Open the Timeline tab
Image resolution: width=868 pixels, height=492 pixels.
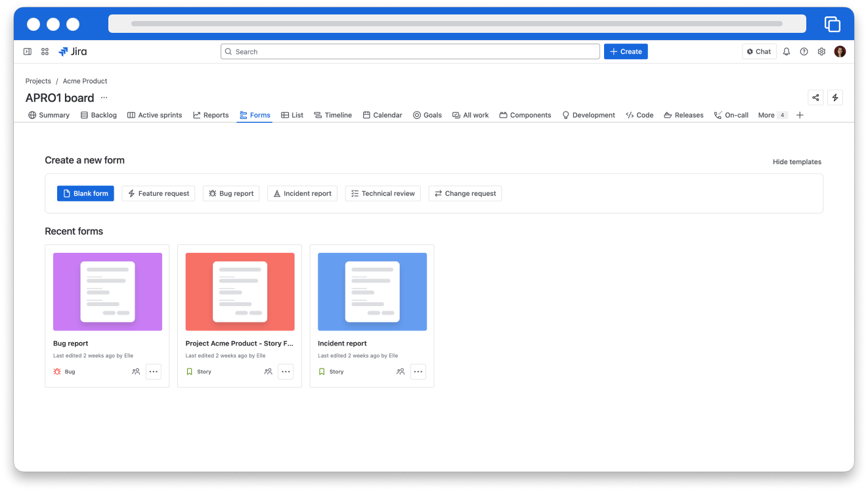333,115
